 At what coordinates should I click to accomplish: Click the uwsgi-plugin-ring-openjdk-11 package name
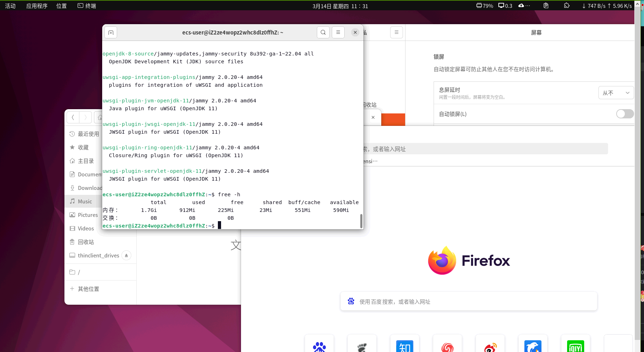[x=147, y=148]
